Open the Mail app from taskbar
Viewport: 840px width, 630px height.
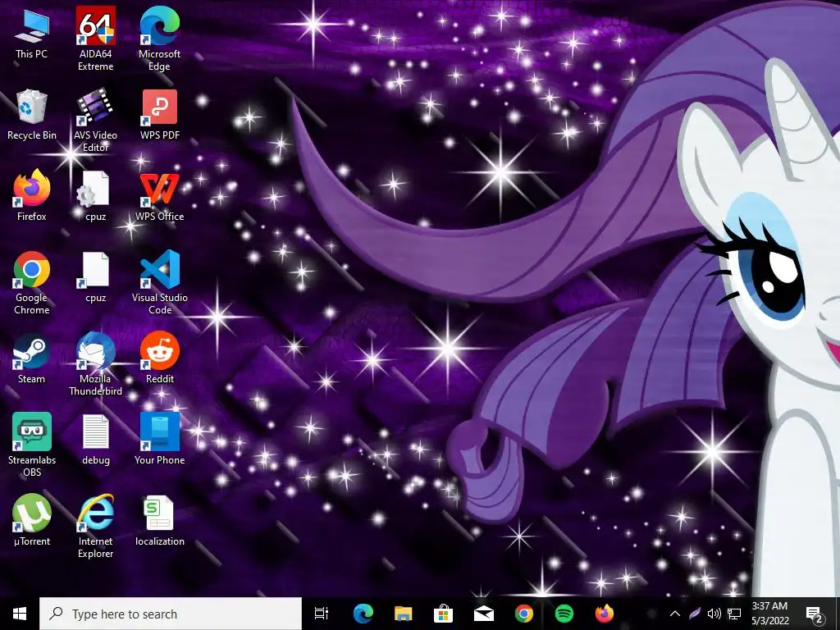pyautogui.click(x=484, y=614)
